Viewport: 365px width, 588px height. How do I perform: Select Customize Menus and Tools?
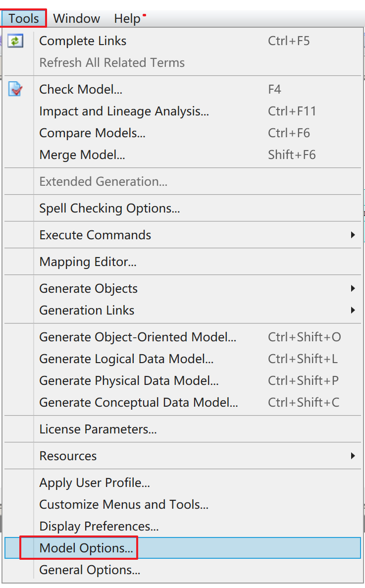point(124,504)
